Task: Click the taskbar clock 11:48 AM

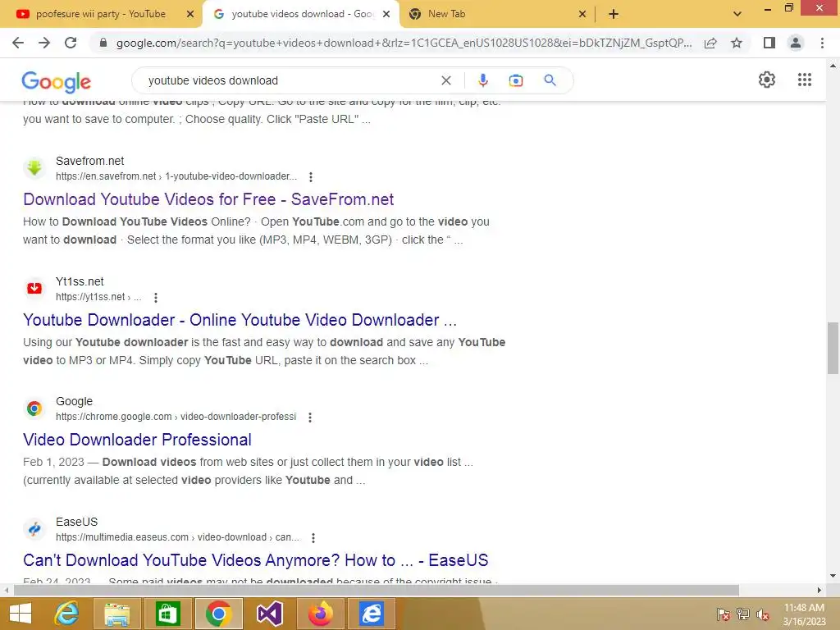Action: pos(804,608)
